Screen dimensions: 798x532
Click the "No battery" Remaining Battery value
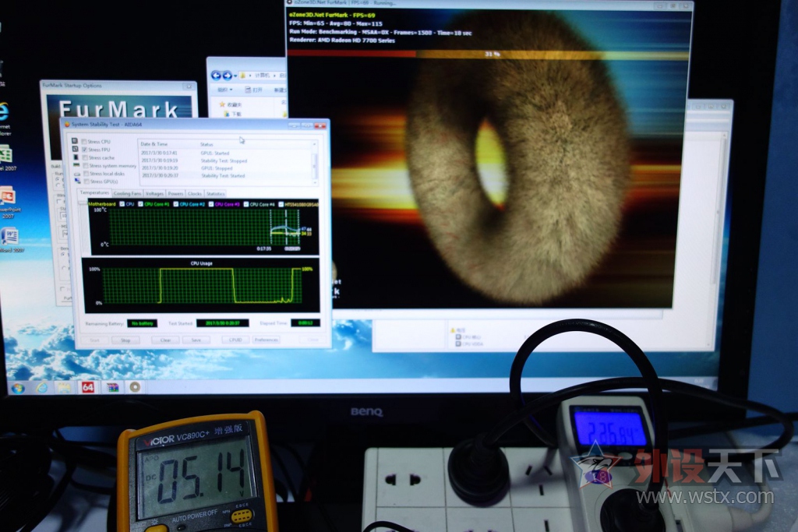pyautogui.click(x=142, y=323)
